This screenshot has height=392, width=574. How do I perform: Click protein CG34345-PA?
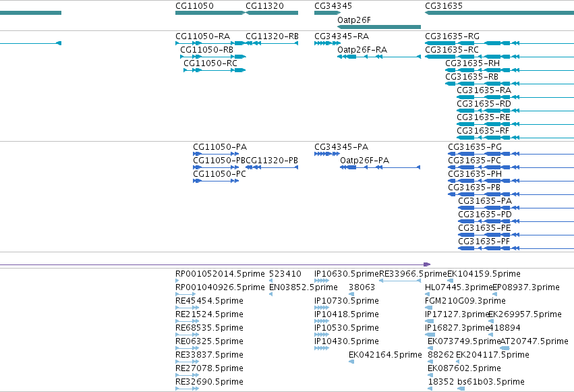327,154
